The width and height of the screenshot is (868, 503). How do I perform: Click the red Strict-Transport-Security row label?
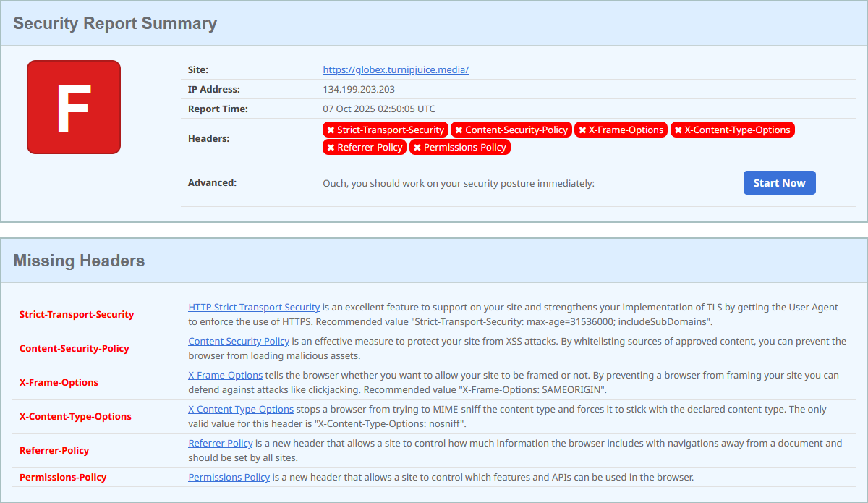(x=77, y=315)
